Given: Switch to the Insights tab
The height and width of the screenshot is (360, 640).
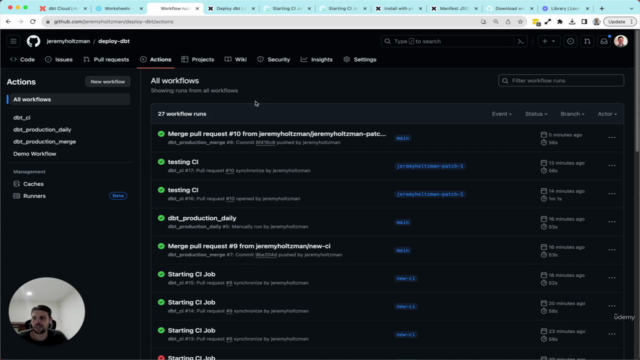Looking at the screenshot, I should [317, 60].
